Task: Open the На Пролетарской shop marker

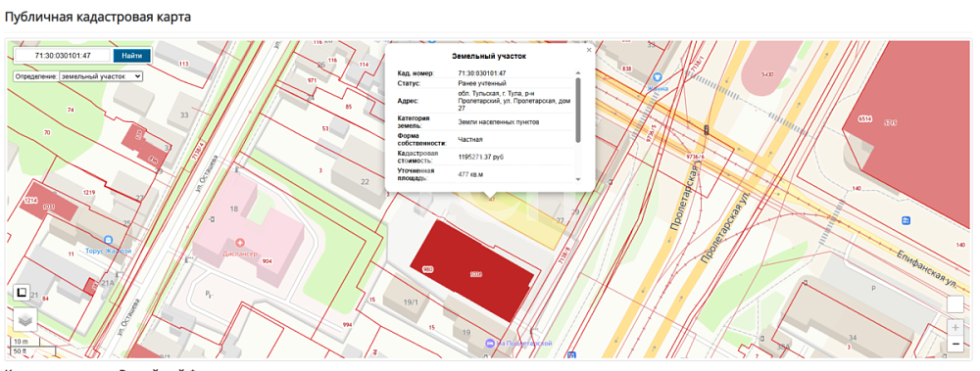Action: tap(491, 343)
